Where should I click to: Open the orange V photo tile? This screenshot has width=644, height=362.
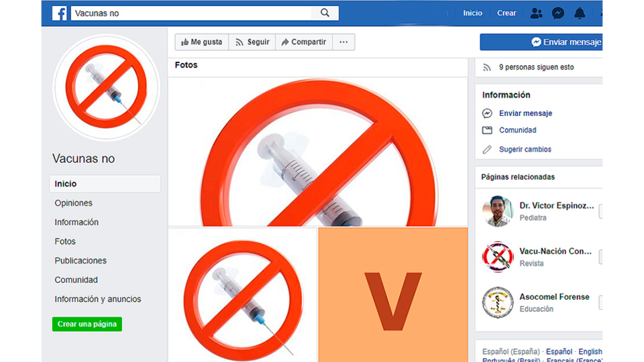click(393, 295)
